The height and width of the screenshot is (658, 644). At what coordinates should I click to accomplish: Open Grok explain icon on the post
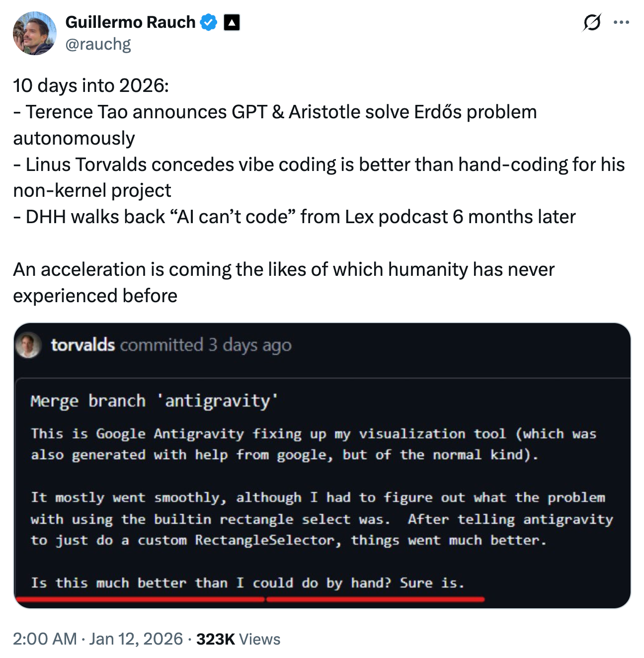coord(592,22)
